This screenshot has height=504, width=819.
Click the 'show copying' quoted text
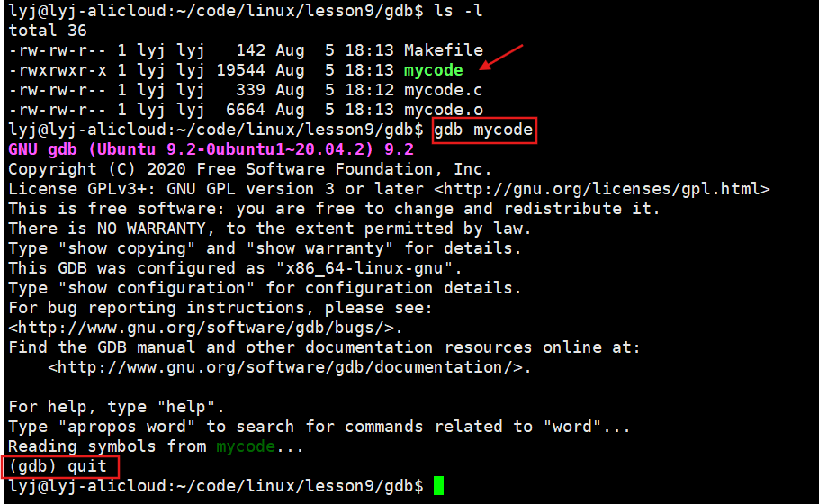click(x=127, y=248)
